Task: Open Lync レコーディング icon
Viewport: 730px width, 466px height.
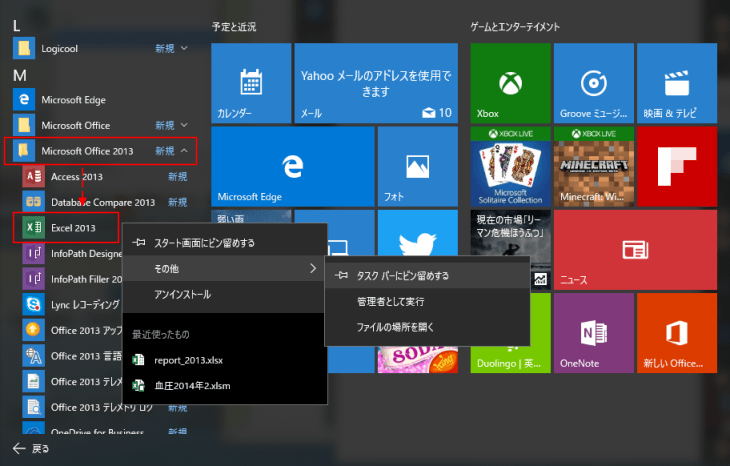Action: click(x=34, y=304)
